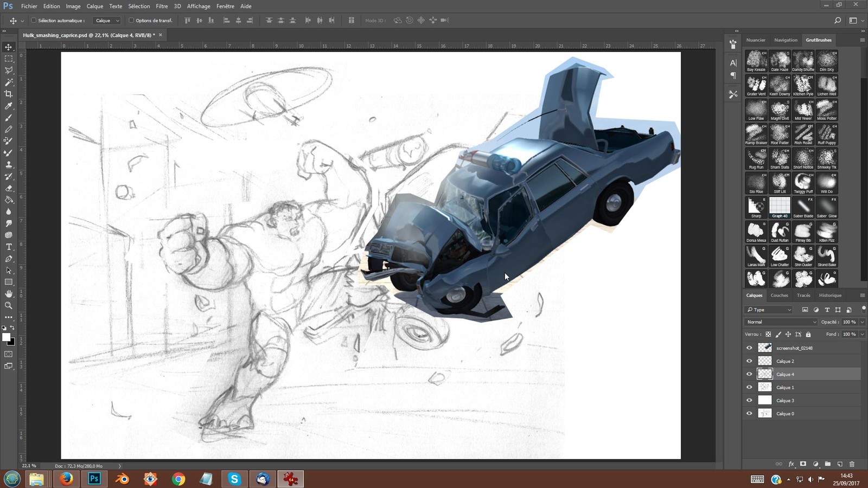Open the layer style fx menu
868x488 pixels.
(792, 464)
